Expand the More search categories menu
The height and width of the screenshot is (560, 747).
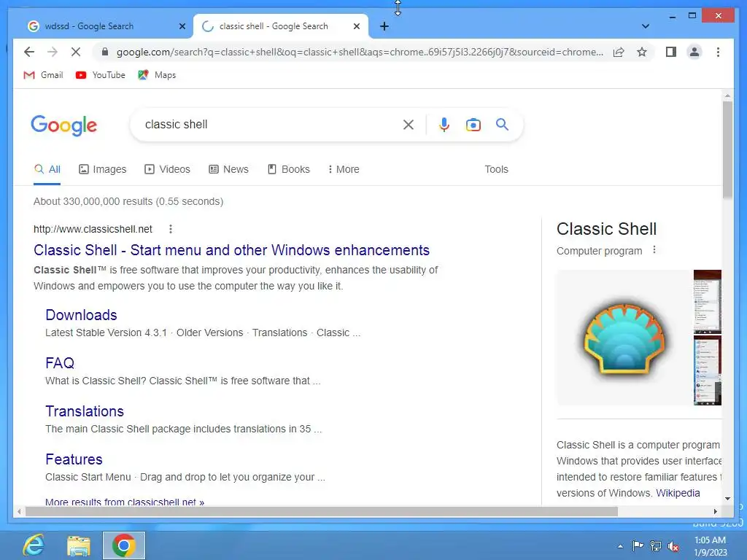click(344, 169)
